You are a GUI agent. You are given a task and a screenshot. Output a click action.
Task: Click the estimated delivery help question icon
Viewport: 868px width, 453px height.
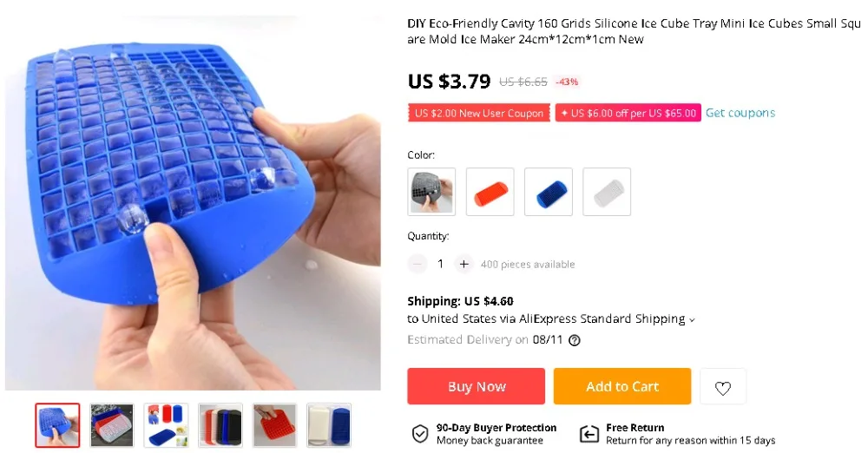click(x=575, y=340)
